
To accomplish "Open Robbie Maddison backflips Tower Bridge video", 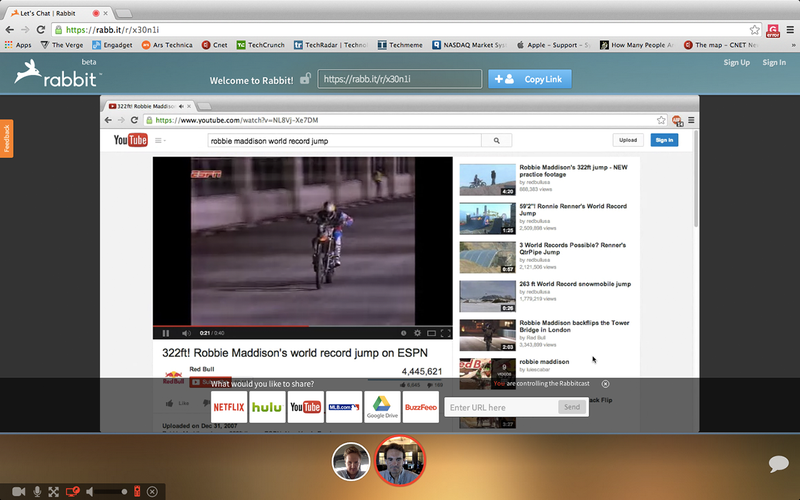I will point(574,326).
